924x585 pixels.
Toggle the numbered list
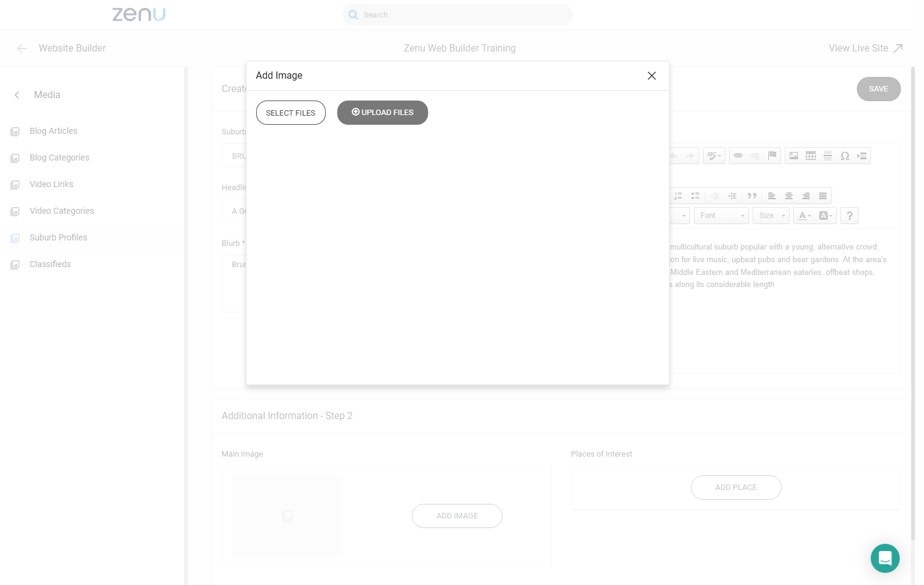pos(678,196)
